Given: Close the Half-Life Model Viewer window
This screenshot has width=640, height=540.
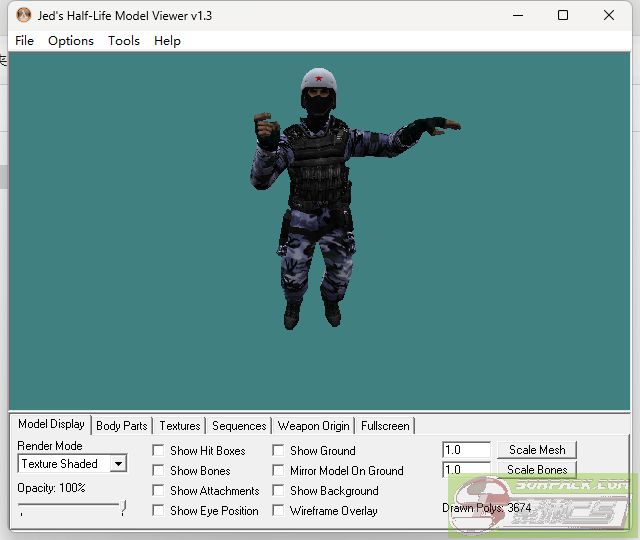Looking at the screenshot, I should (x=609, y=16).
